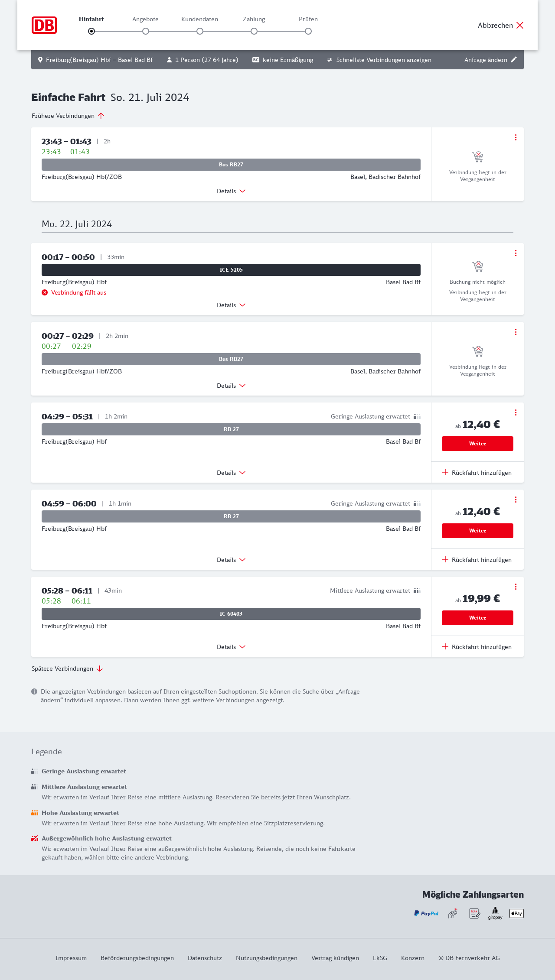Click the Kundendaten step label

click(x=199, y=19)
